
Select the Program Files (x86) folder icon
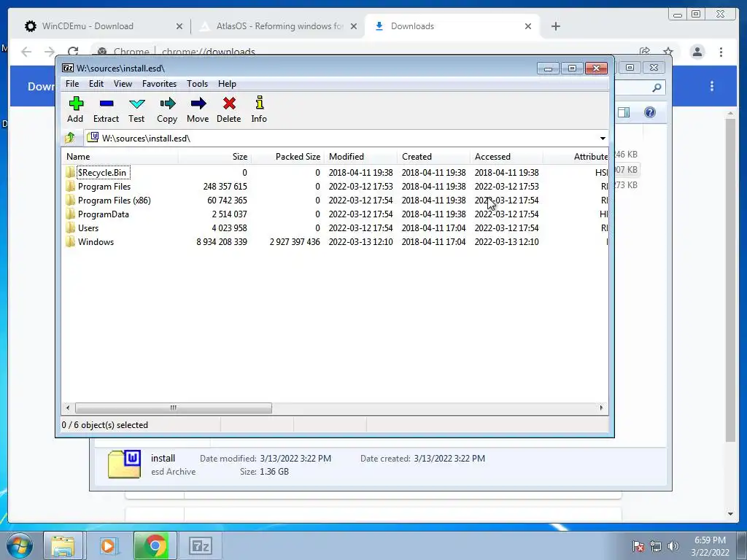point(70,200)
